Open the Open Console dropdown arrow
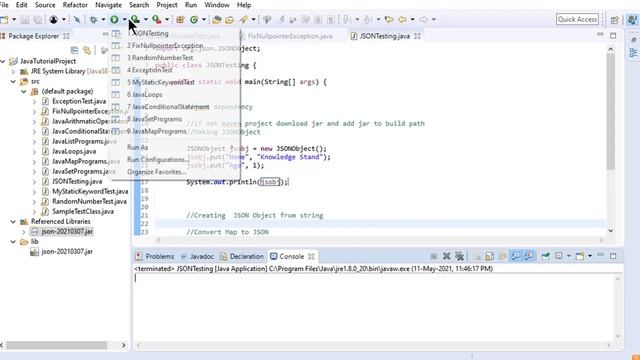Image resolution: width=640 pixels, height=360 pixels. [590, 256]
